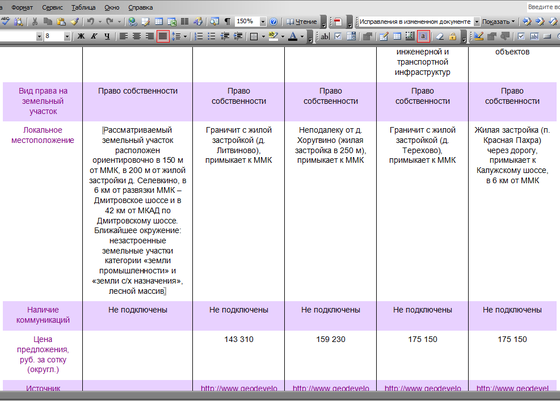Toggle justify text alignment
560x401 pixels.
click(163, 36)
